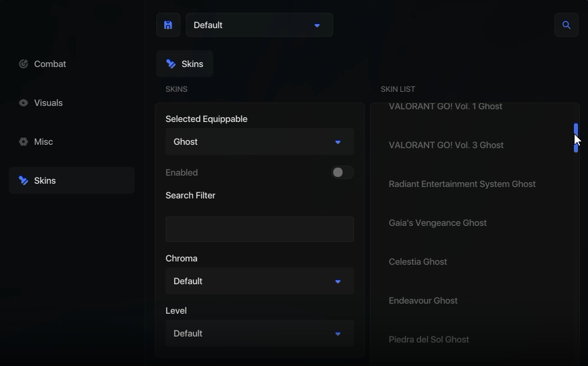The image size is (588, 366).
Task: Open the Visuals section
Action: [x=72, y=103]
